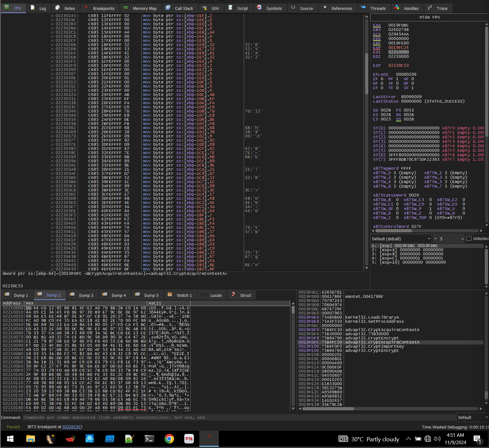Click the red Breakpoints tab icon
The image size is (489, 448).
pos(86,8)
